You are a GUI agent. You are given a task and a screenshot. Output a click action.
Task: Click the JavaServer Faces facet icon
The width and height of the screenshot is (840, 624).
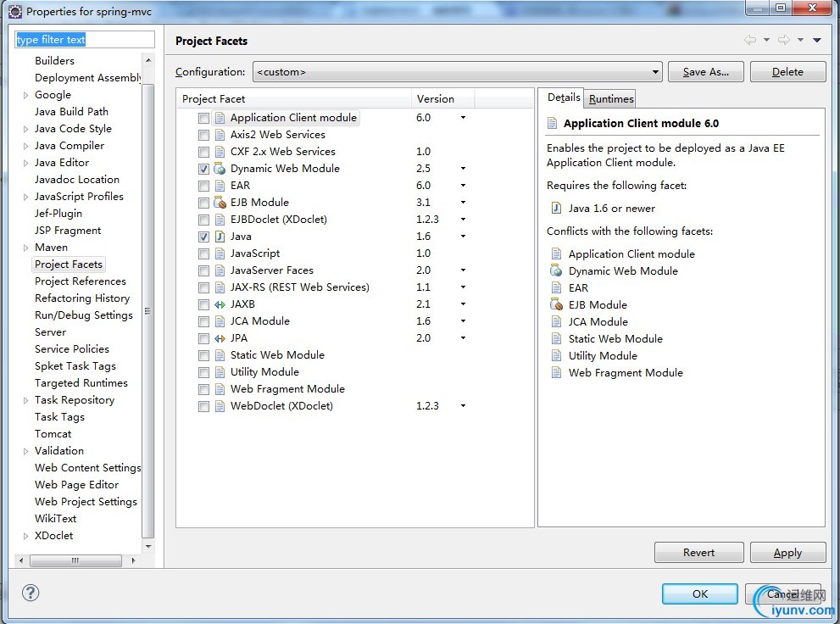(x=220, y=270)
